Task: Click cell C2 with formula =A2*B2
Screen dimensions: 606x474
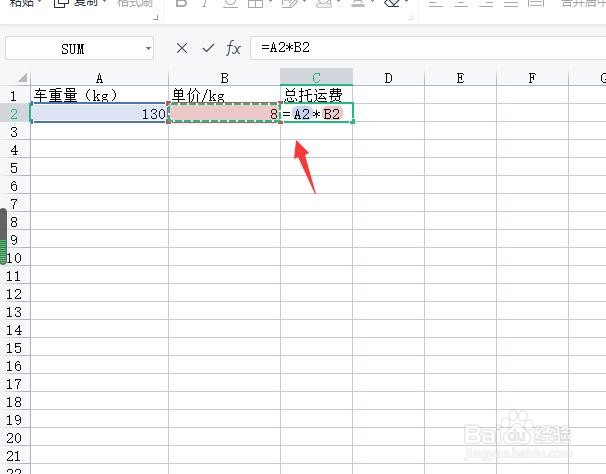Action: 316,113
